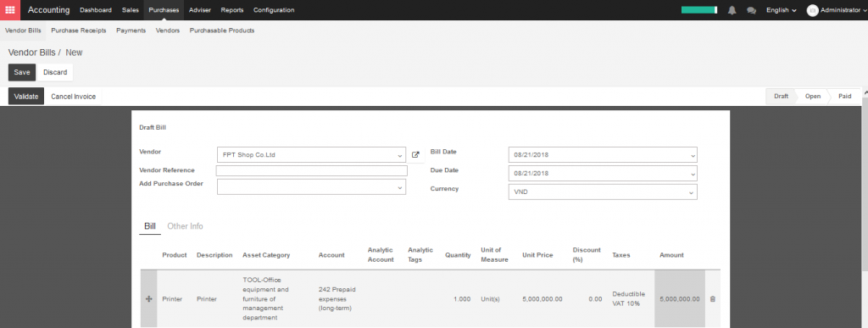Viewport: 868px width, 328px height.
Task: Click the Asset Category column header
Action: coord(266,255)
